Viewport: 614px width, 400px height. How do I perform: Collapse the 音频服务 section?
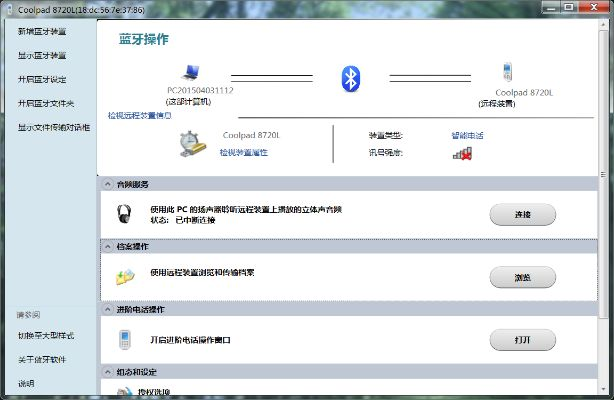pos(108,184)
